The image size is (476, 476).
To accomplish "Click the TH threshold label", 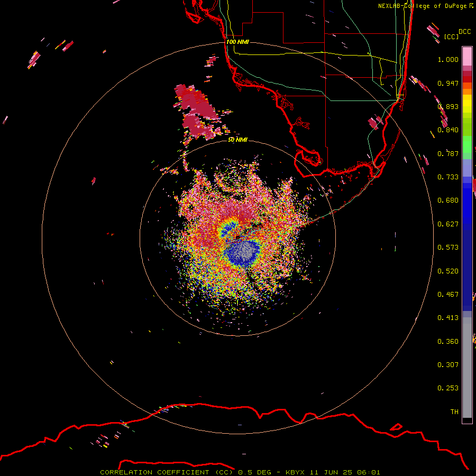I will coord(454,412).
